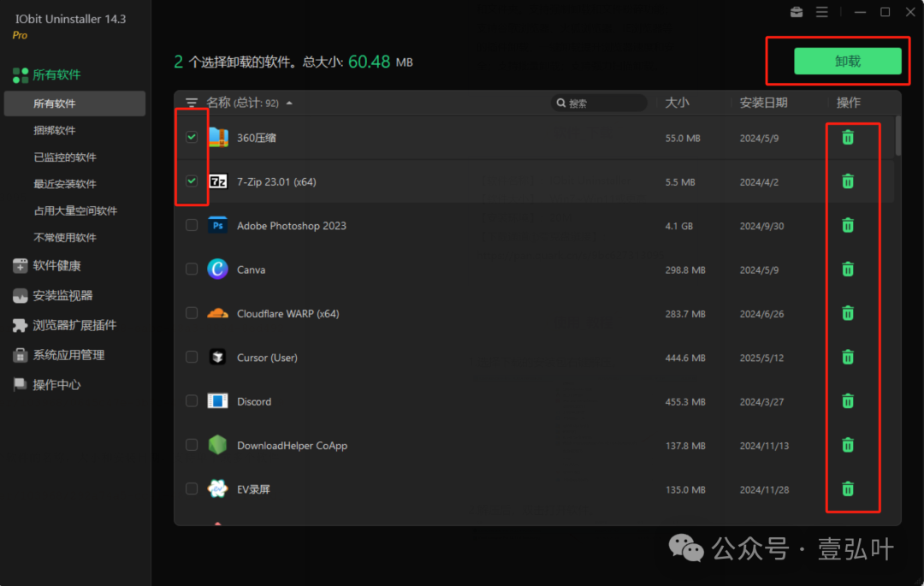Click the 搜索 search field
Viewport: 924px width, 586px height.
[599, 103]
